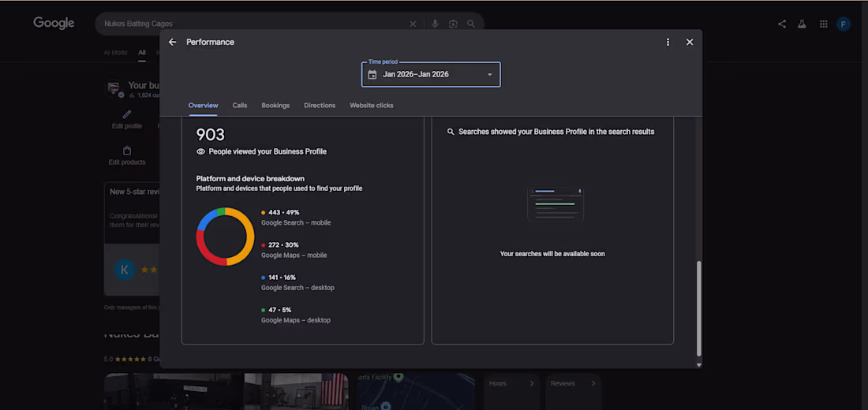Click Edit products bag button
The height and width of the screenshot is (410, 868).
tap(127, 155)
